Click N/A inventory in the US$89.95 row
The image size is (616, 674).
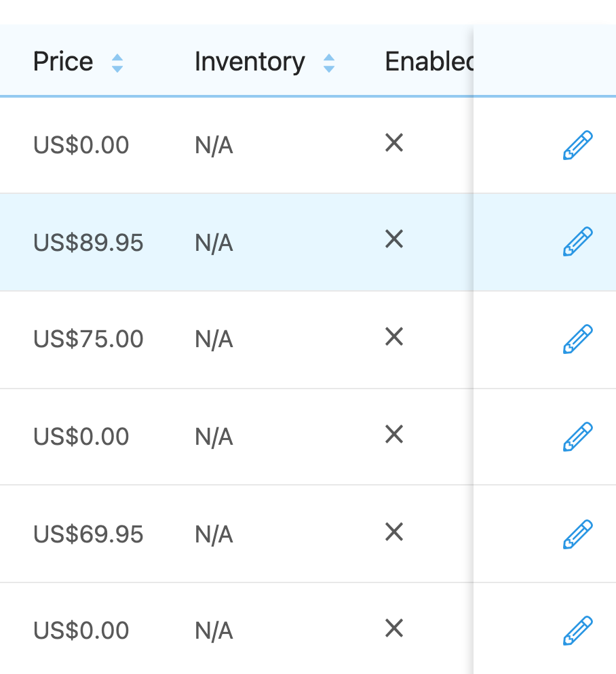[214, 243]
